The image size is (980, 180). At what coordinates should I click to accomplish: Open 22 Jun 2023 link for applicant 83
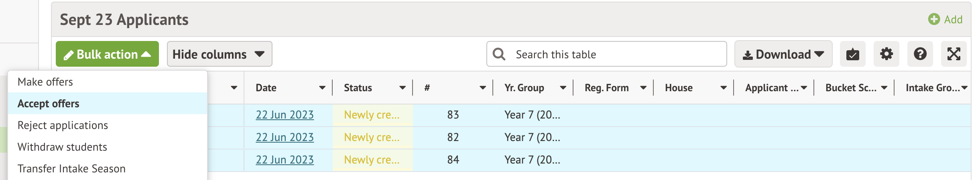pyautogui.click(x=285, y=115)
